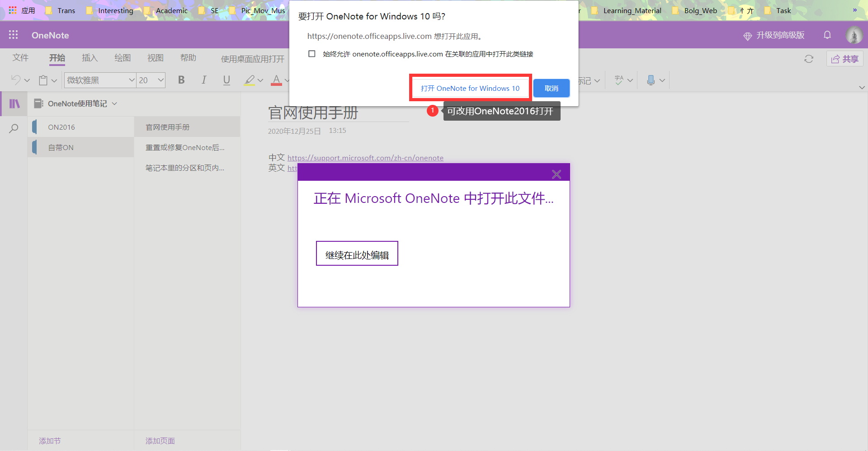
Task: Switch to the 绘图 ribbon tab
Action: [x=123, y=58]
